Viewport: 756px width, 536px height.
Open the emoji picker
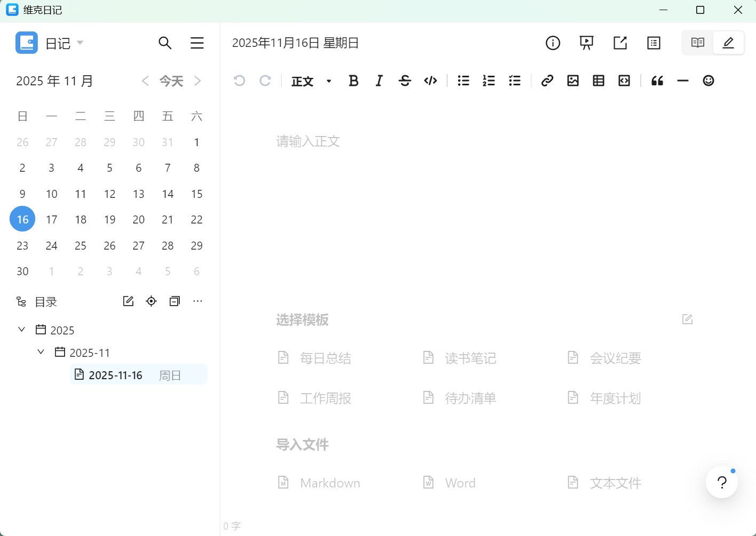click(708, 81)
